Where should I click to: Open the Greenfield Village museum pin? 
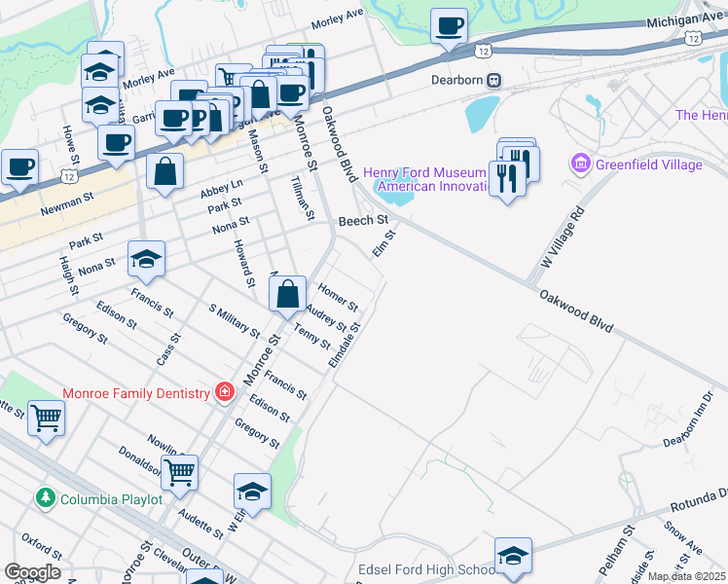point(581,164)
